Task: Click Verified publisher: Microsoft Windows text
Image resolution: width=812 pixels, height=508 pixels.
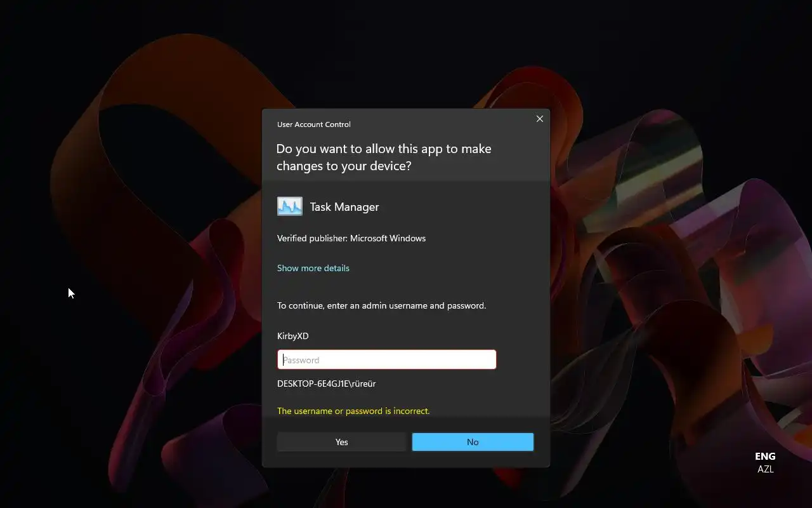Action: coord(351,238)
